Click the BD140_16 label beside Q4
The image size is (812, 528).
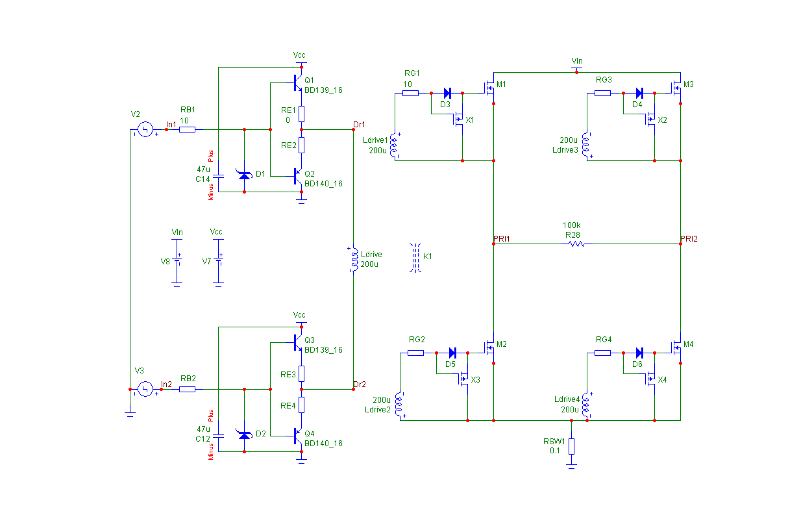(x=323, y=444)
